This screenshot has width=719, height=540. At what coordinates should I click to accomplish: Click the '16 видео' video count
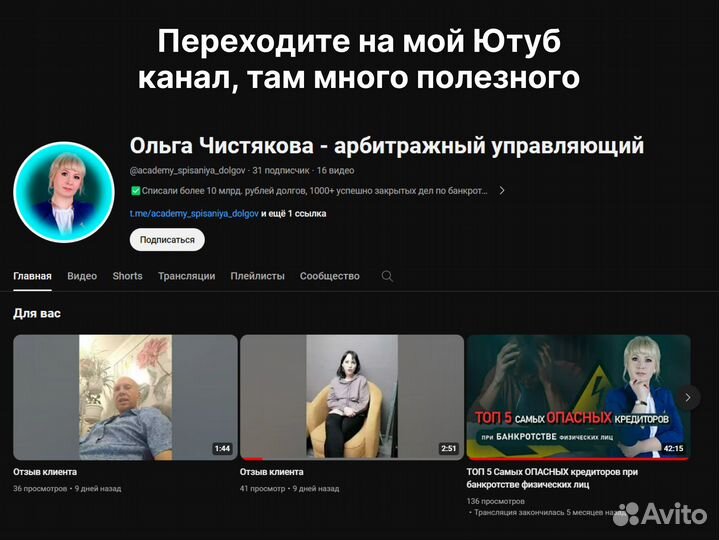click(335, 171)
